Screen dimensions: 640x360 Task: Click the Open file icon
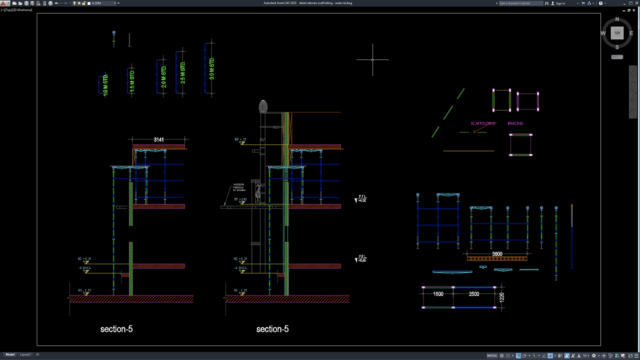pyautogui.click(x=20, y=3)
